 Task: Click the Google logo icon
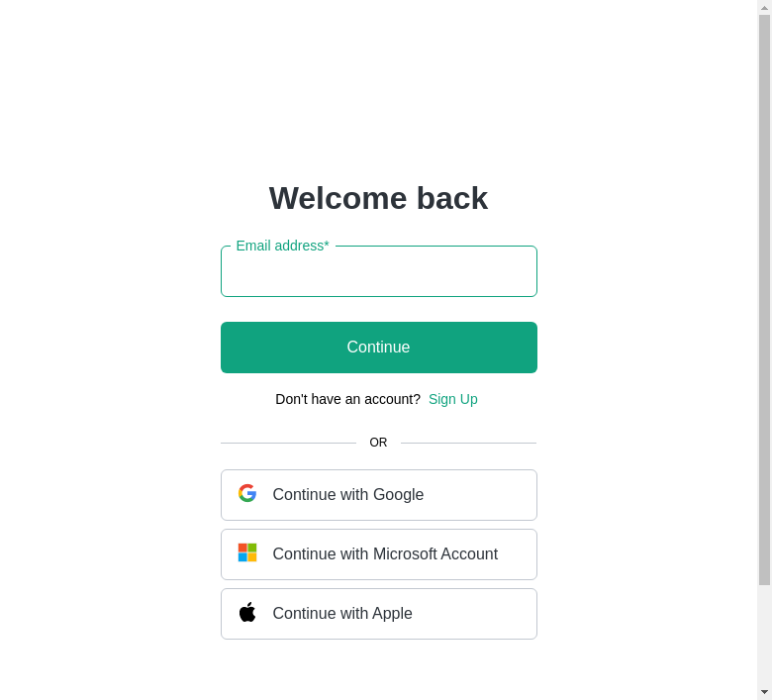[247, 493]
